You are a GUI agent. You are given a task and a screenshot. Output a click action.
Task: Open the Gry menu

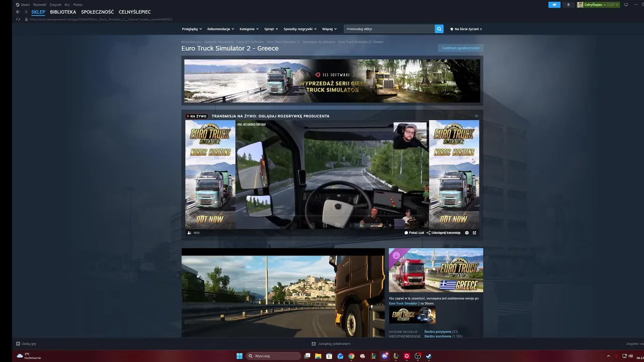tap(67, 5)
